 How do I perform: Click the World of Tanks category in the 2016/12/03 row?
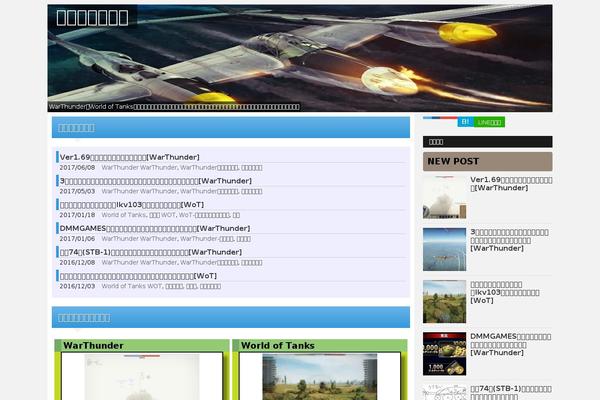point(124,286)
